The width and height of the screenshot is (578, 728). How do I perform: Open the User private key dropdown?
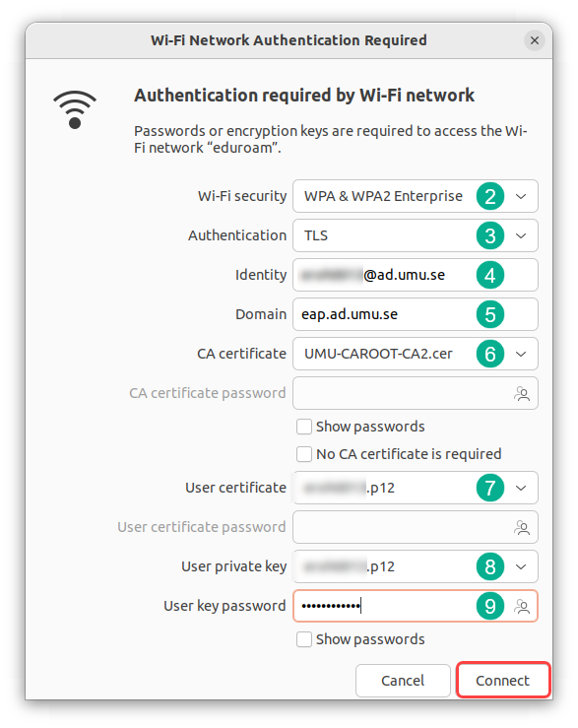(416, 566)
